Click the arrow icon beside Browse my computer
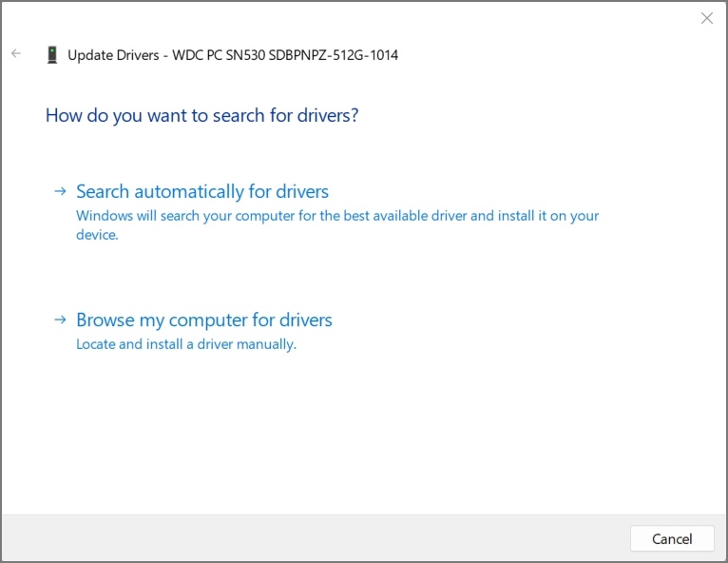 [x=60, y=320]
